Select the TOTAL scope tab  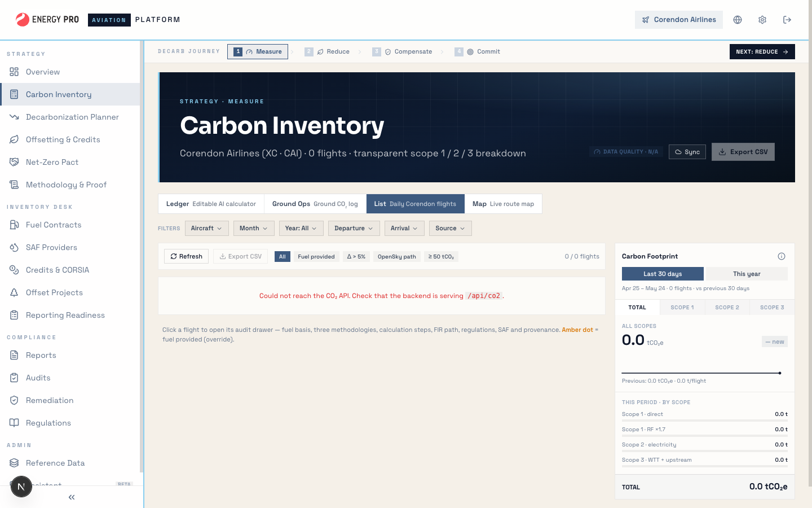(637, 308)
